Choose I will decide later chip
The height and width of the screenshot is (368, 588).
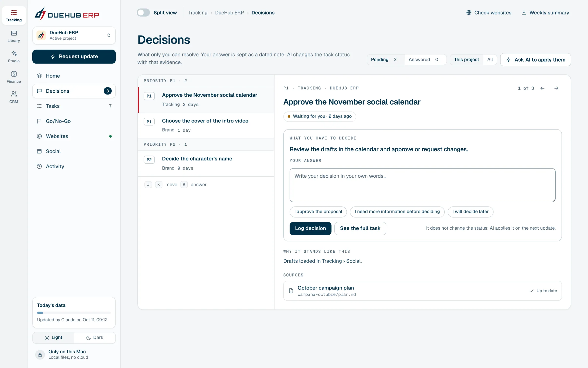[470, 212]
